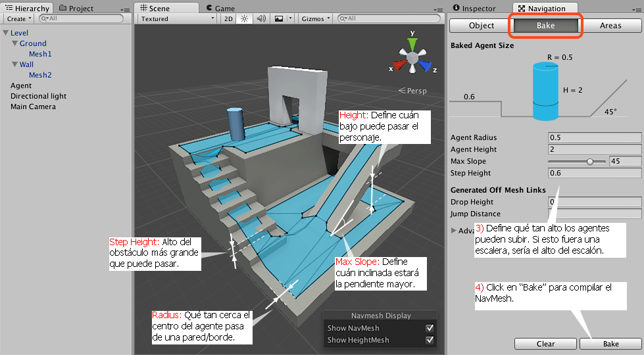Uncheck the Show NavMesh checkbox
Image resolution: width=644 pixels, height=355 pixels.
pyautogui.click(x=430, y=328)
